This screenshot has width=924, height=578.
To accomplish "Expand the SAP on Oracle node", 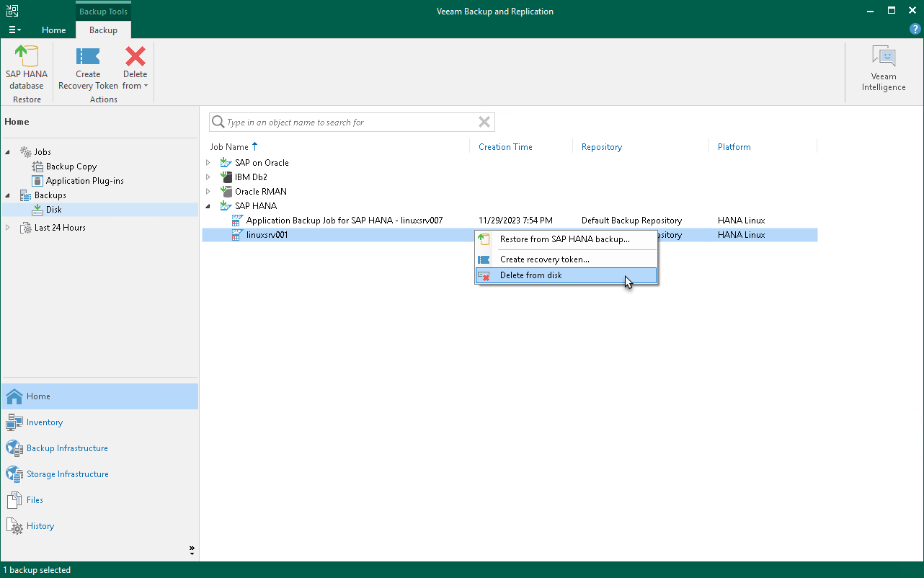I will pos(208,163).
